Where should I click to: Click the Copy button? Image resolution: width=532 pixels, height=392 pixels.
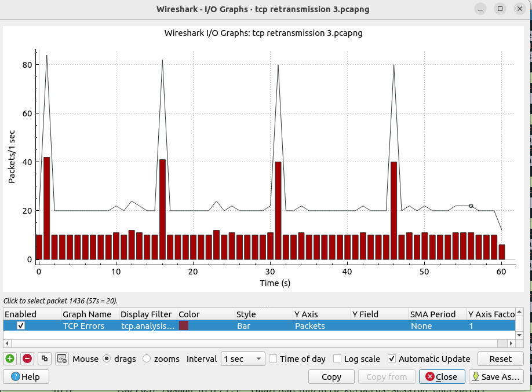(x=331, y=377)
